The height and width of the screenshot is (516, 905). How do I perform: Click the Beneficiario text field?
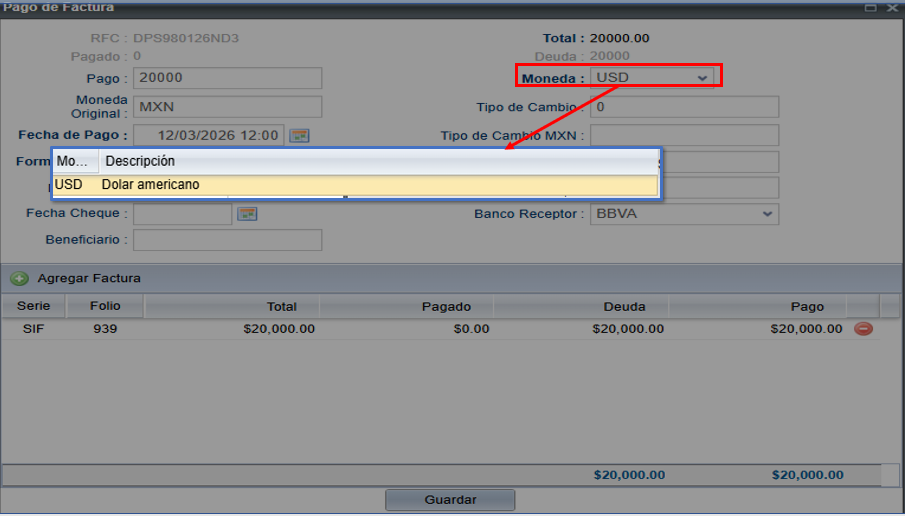point(228,240)
